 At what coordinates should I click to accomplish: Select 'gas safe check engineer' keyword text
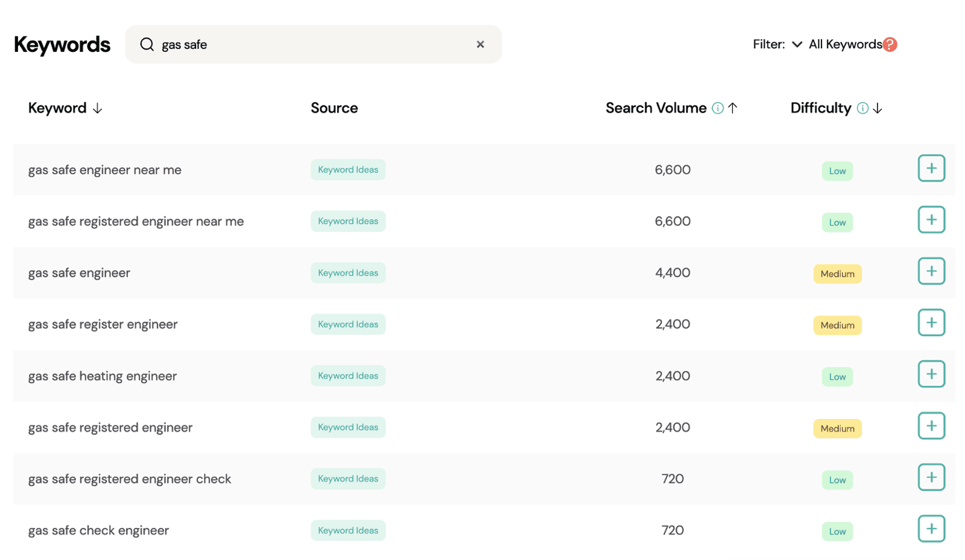[x=98, y=530]
